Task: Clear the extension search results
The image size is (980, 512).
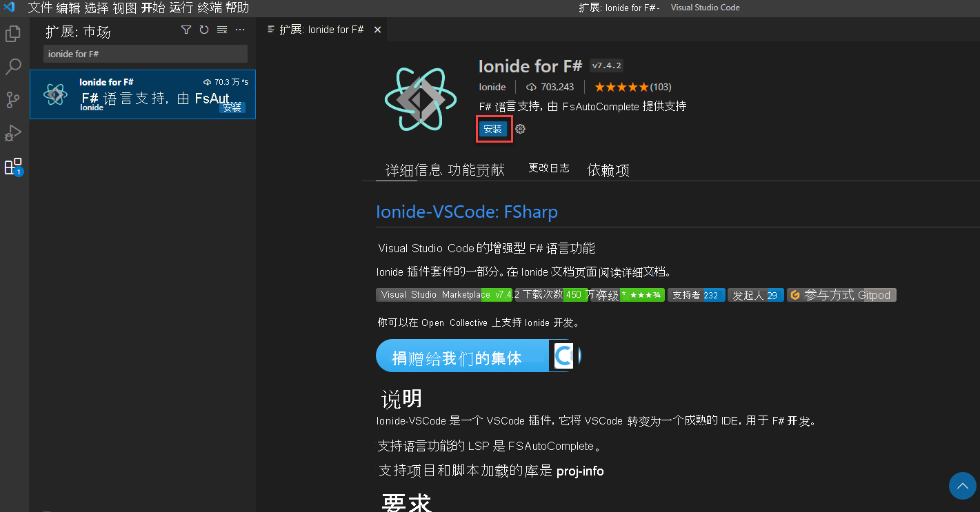Action: (221, 30)
